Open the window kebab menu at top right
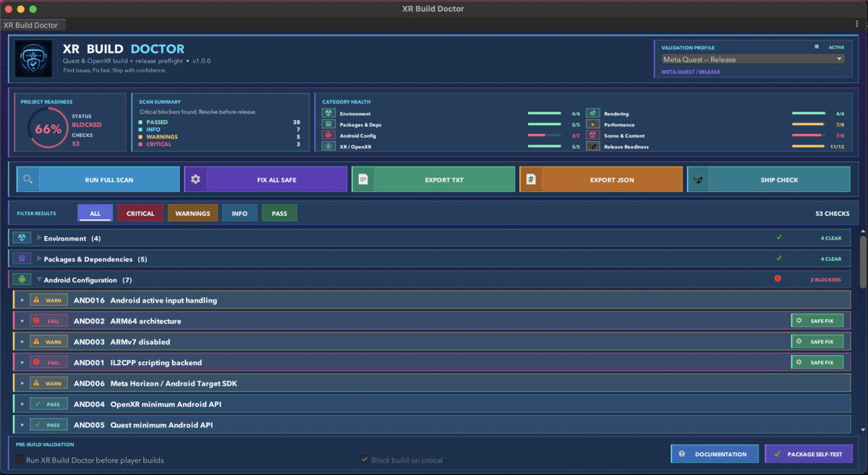The width and height of the screenshot is (868, 475). click(857, 25)
